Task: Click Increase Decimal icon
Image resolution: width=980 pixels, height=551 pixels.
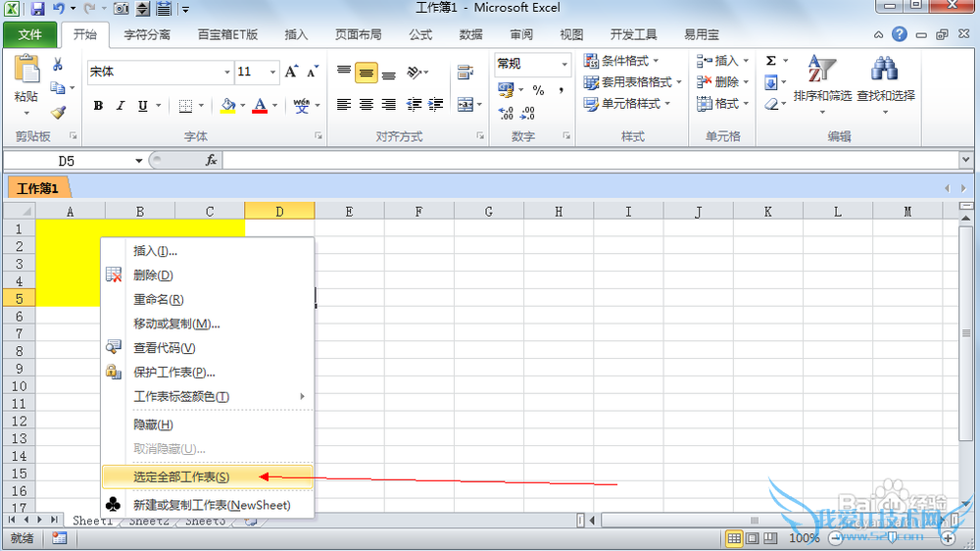Action: pyautogui.click(x=506, y=113)
